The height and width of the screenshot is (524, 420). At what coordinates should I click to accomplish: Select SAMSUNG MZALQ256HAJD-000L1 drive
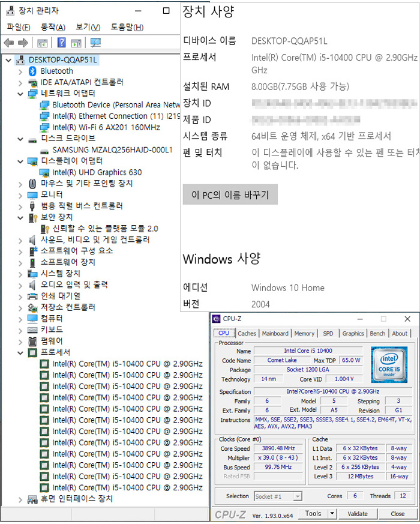tap(113, 150)
